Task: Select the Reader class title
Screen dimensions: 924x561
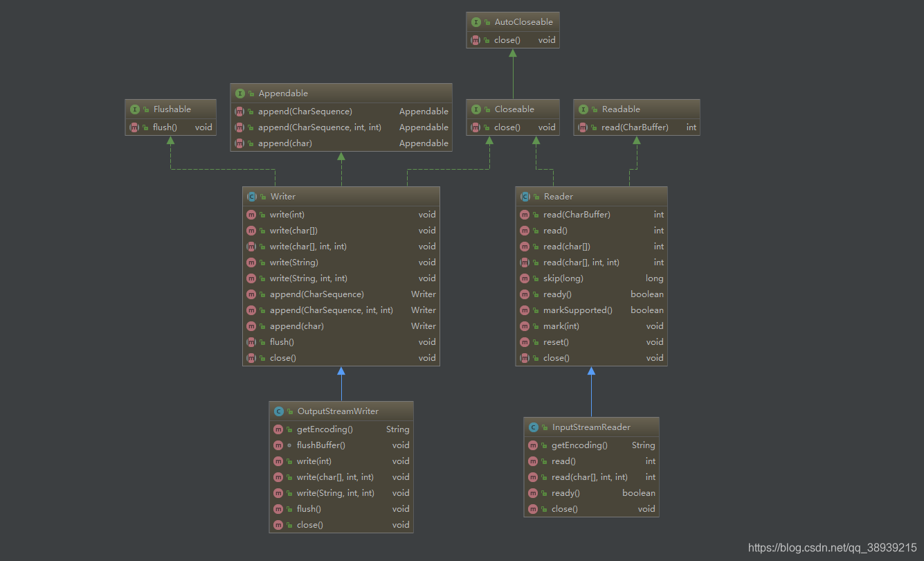Action: (x=558, y=197)
